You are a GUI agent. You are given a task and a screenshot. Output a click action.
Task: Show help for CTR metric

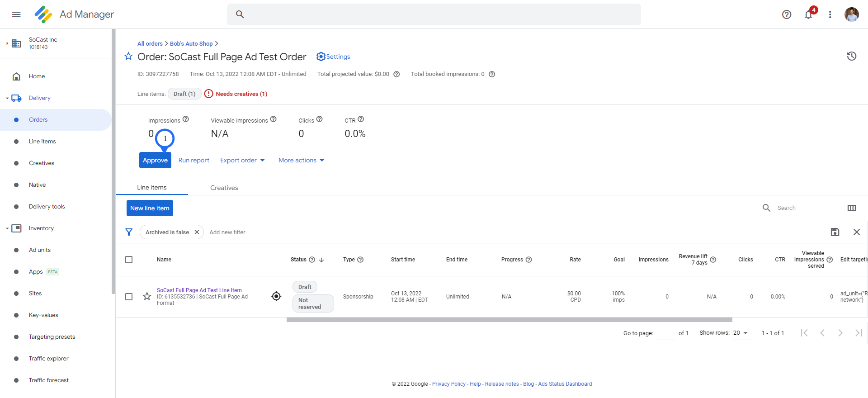[361, 119]
